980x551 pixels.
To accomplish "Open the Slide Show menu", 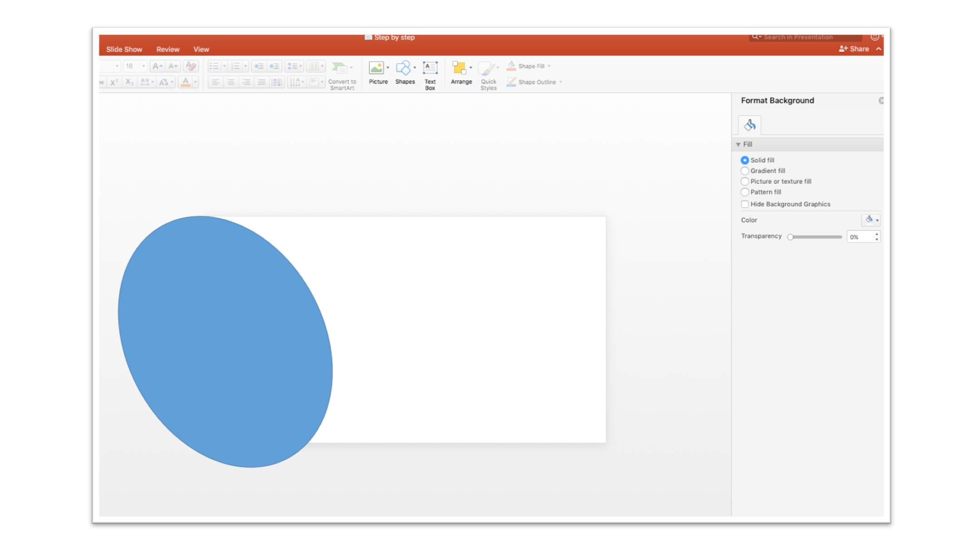I will [124, 49].
